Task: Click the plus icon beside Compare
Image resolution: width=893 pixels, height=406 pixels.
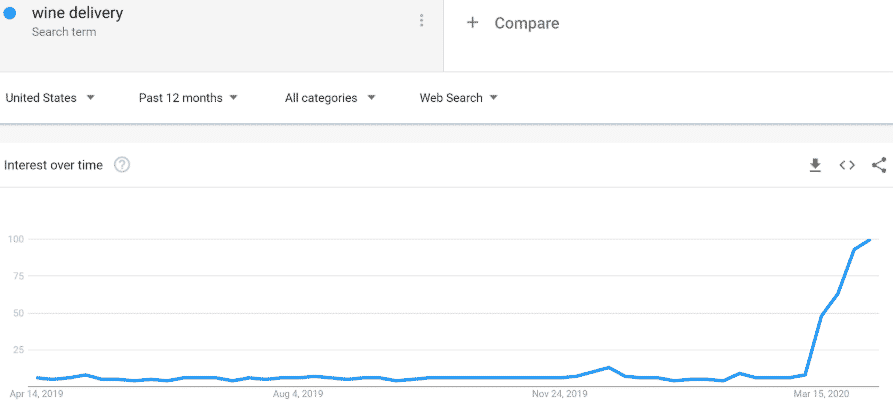Action: (472, 23)
